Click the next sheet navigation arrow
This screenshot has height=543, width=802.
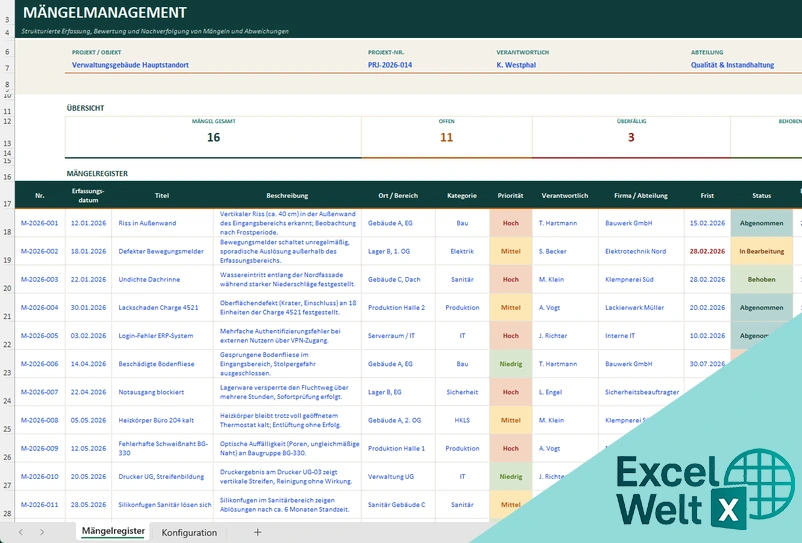[x=42, y=532]
